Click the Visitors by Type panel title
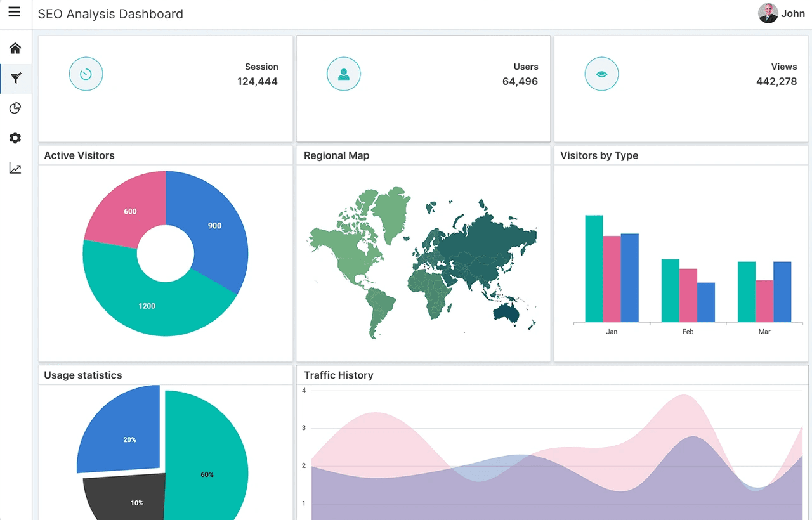 coord(599,155)
